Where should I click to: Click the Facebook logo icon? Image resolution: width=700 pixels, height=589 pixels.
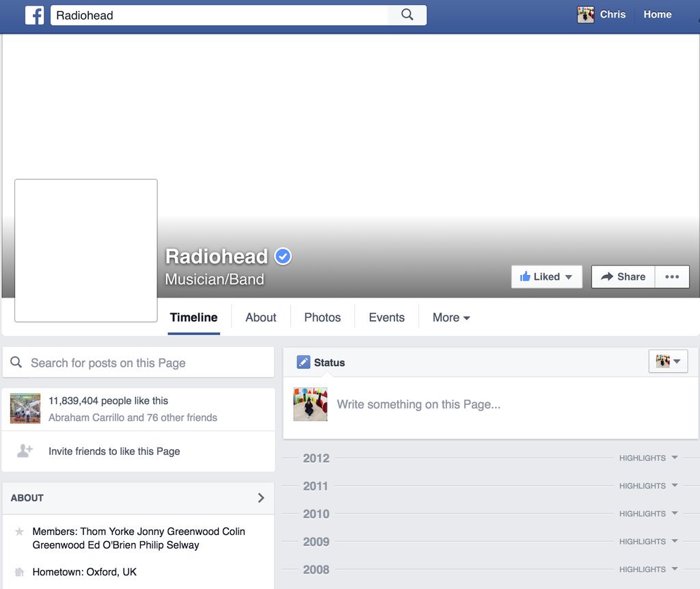click(34, 15)
